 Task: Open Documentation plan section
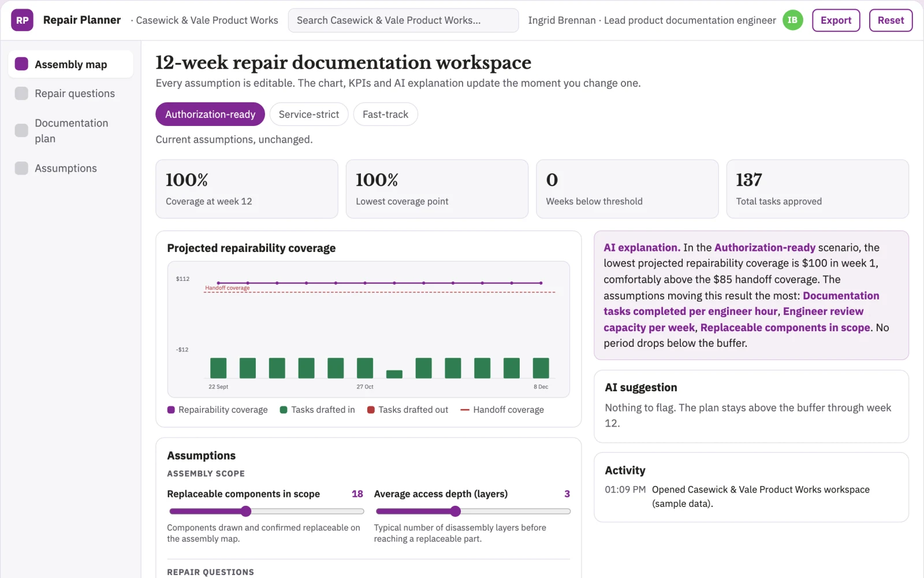point(70,131)
